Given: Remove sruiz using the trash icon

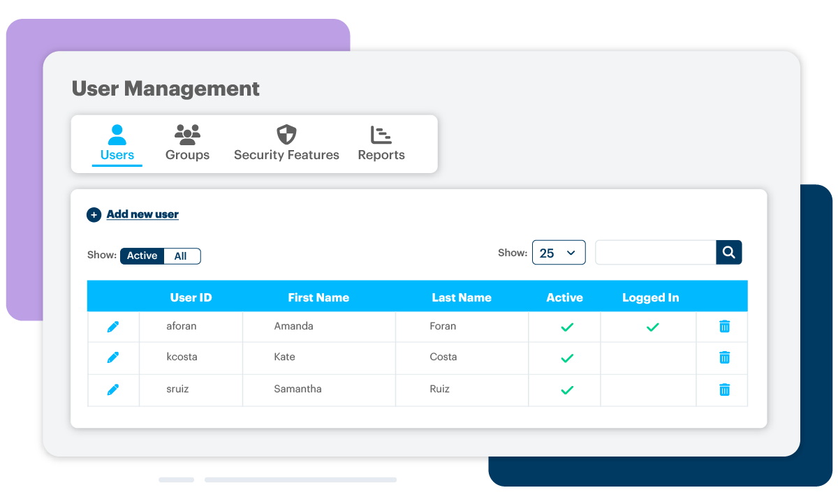Looking at the screenshot, I should pos(725,390).
